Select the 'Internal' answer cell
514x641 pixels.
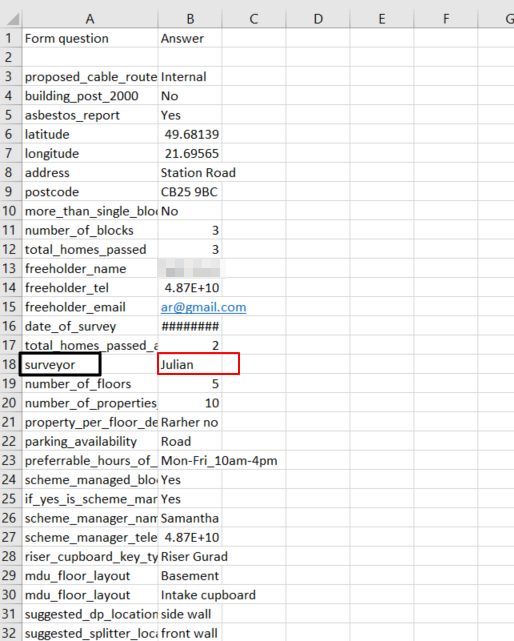coord(190,77)
